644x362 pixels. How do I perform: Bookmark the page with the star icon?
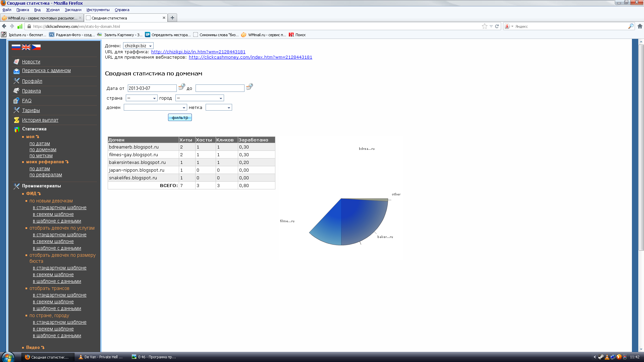pos(484,26)
